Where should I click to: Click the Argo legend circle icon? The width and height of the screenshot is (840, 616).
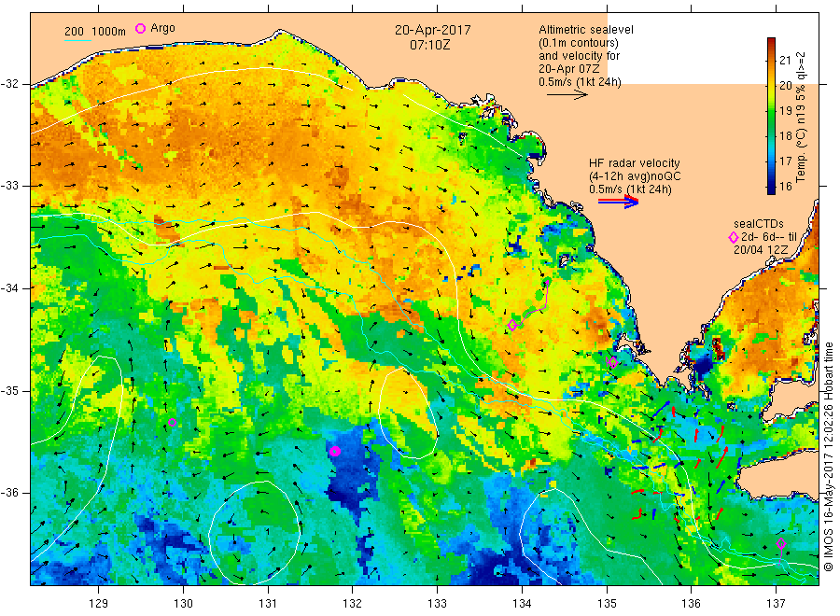140,28
